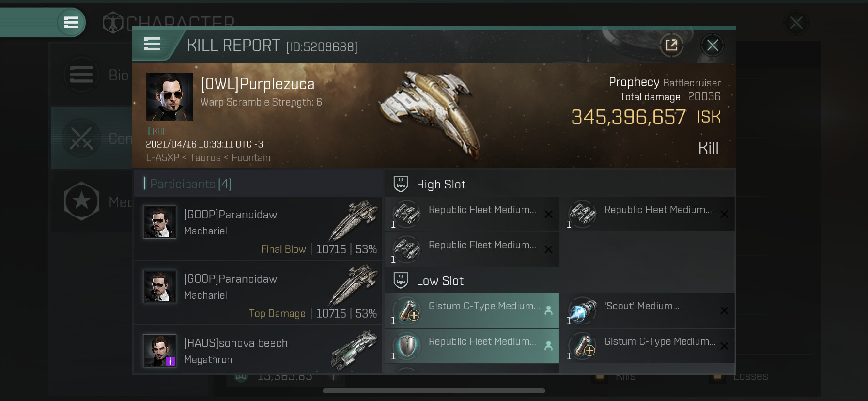Click the share kill report icon
Viewport: 868px width, 401px height.
click(671, 46)
